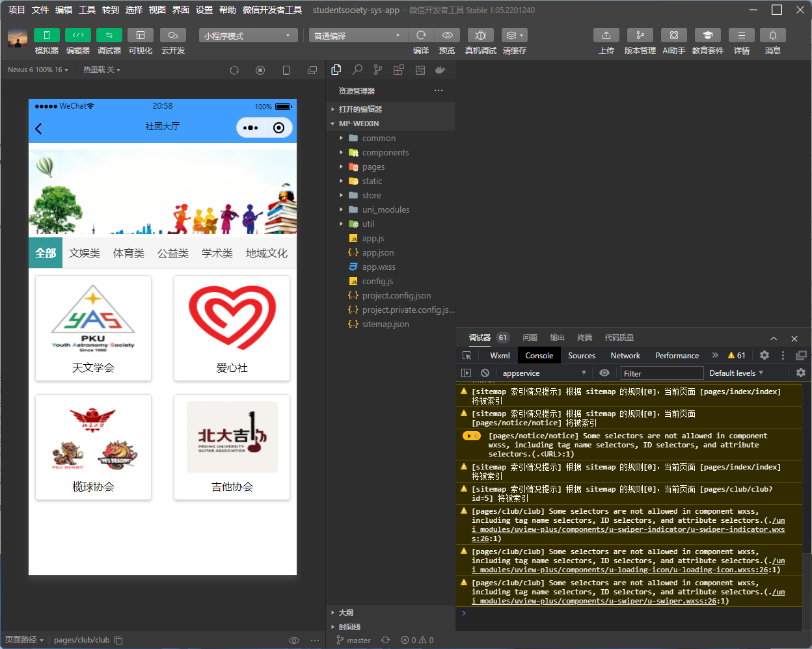The width and height of the screenshot is (812, 649).
Task: Collapse the MP-WEIXIN root folder
Action: (390, 124)
